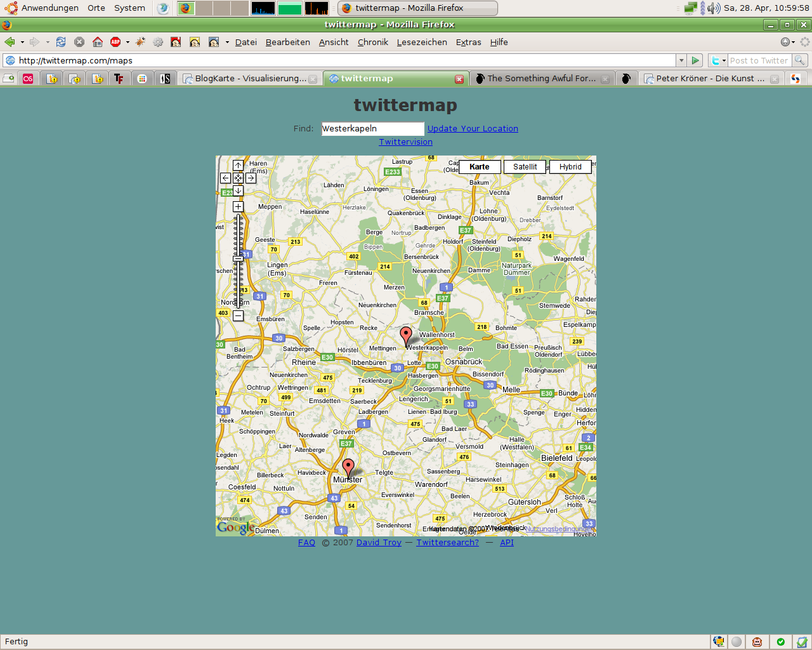Switch map to Hybrid view
Viewport: 812px width, 650px height.
[570, 167]
